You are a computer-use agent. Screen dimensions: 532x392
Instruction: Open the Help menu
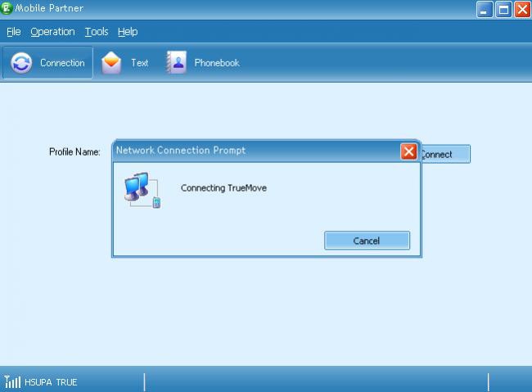coord(128,32)
